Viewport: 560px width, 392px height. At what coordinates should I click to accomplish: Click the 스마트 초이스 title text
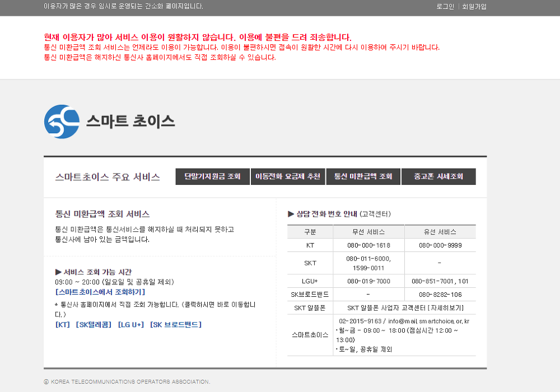pos(130,122)
